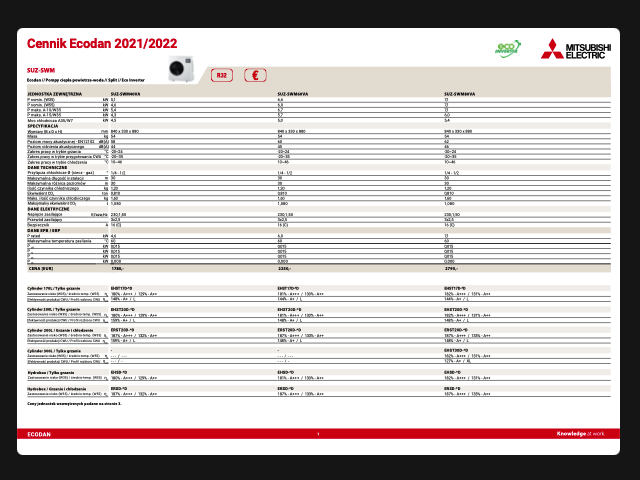Select the R32 refrigerant badge
Image resolution: width=640 pixels, height=480 pixels.
click(222, 75)
